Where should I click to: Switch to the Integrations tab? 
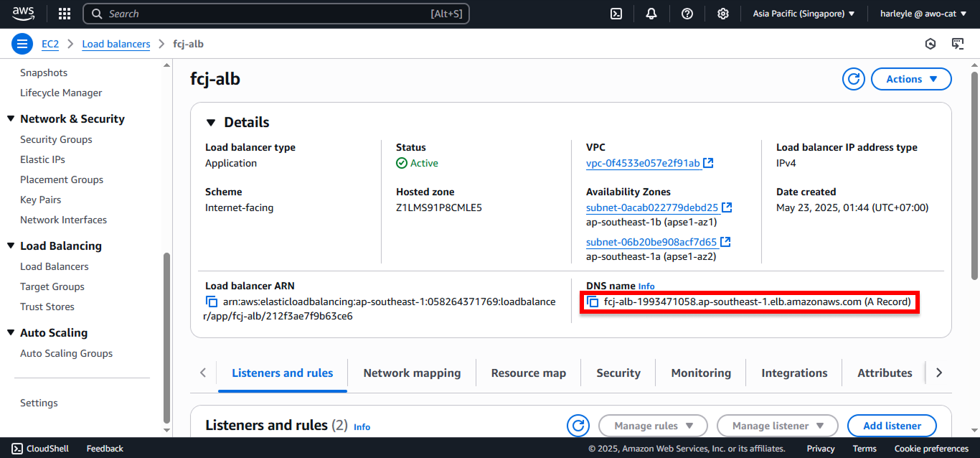click(x=794, y=373)
